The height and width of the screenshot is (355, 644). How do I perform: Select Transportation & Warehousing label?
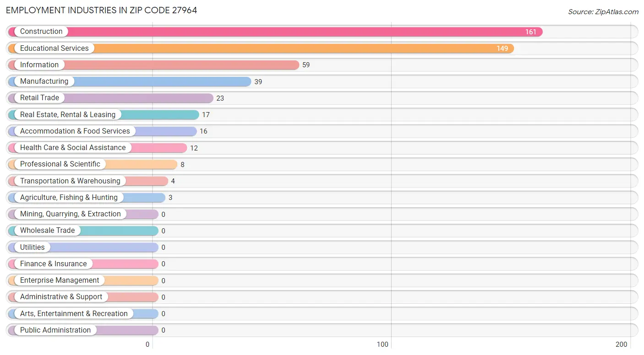[x=70, y=181]
